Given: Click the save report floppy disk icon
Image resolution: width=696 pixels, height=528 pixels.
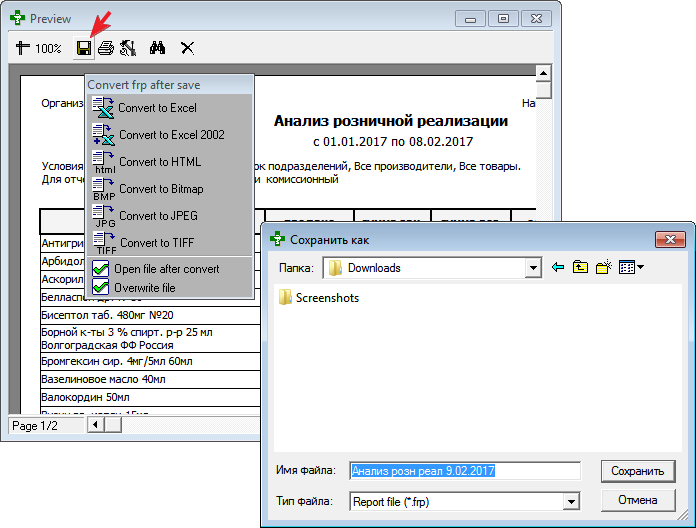Looking at the screenshot, I should tap(84, 48).
